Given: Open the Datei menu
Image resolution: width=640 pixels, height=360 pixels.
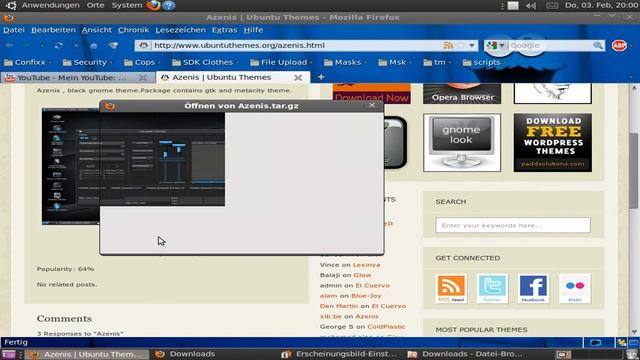Looking at the screenshot, I should [x=14, y=30].
